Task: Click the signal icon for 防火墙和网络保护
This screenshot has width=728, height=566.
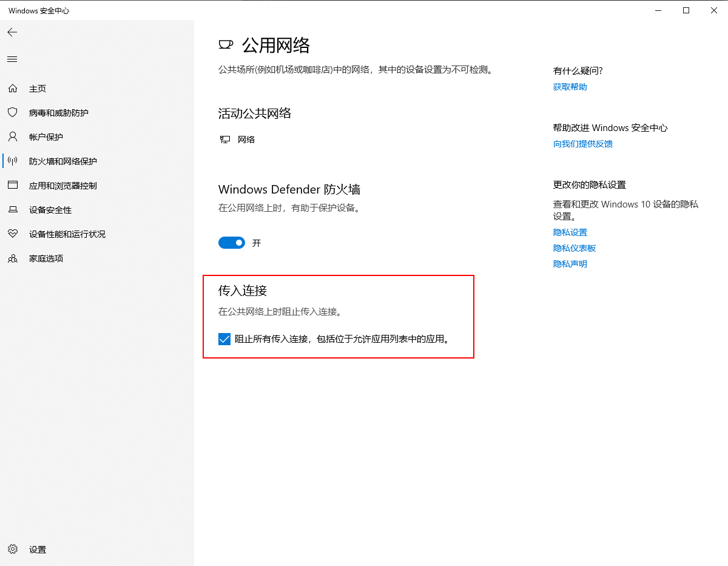Action: click(13, 161)
